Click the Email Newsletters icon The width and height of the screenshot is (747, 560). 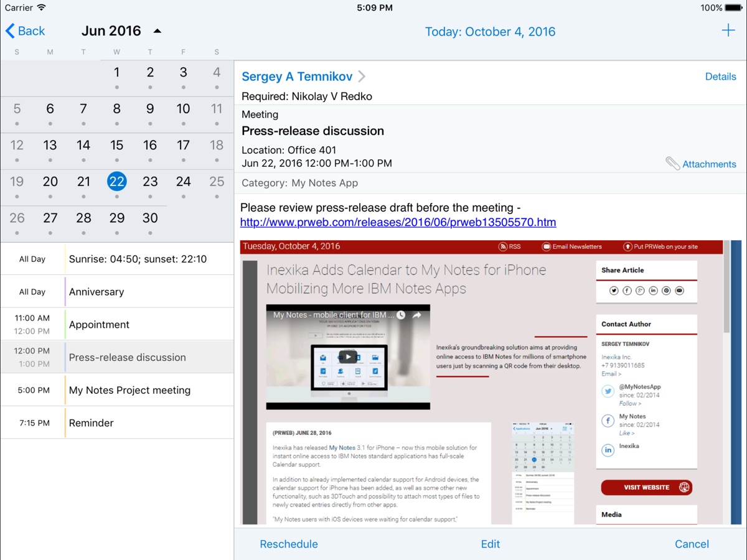tap(546, 246)
